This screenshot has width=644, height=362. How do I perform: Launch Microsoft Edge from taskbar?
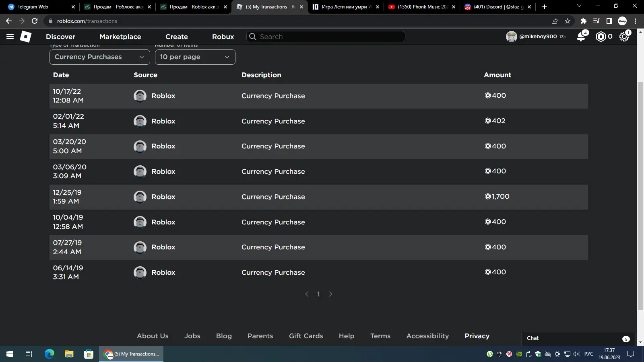(49, 354)
